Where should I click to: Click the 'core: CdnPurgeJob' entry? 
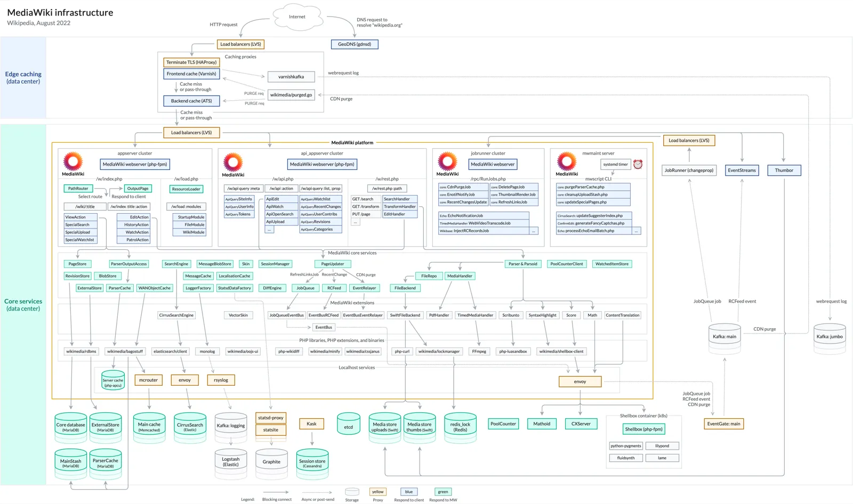[x=463, y=187]
